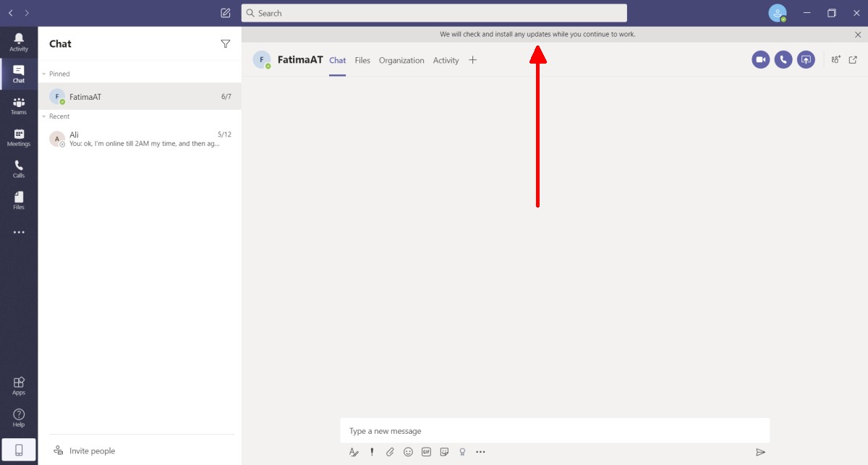This screenshot has height=465, width=868.
Task: Click the Search box
Action: coord(434,13)
